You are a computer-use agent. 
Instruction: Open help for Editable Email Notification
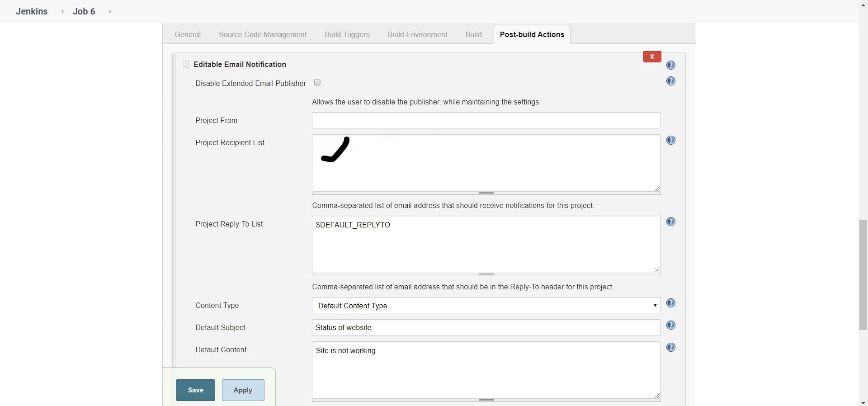(x=671, y=65)
